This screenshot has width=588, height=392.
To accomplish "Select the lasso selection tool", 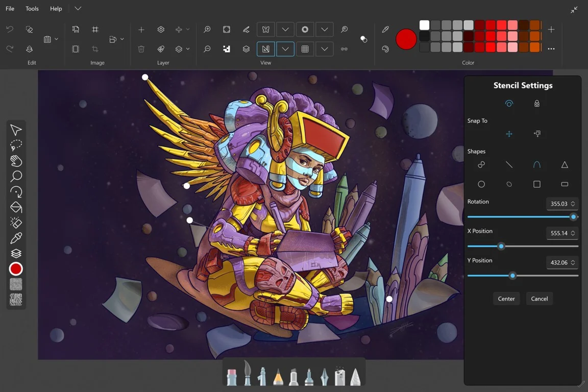I will pos(16,145).
